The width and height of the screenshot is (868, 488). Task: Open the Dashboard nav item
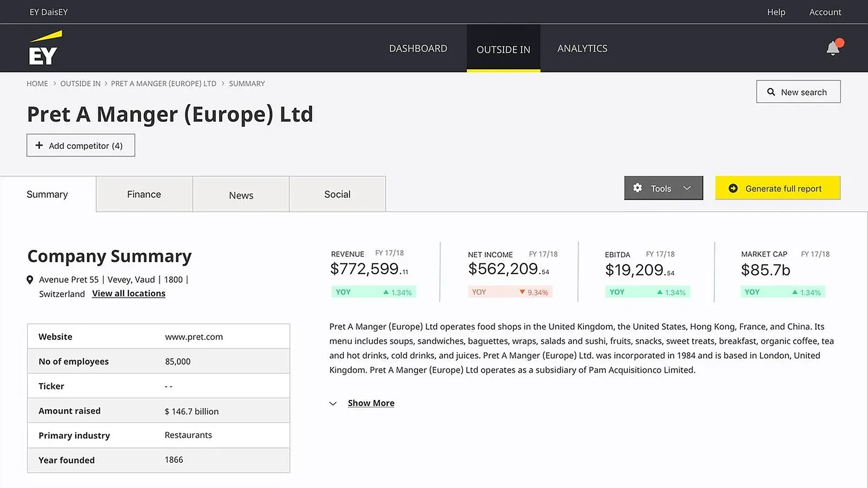point(418,48)
